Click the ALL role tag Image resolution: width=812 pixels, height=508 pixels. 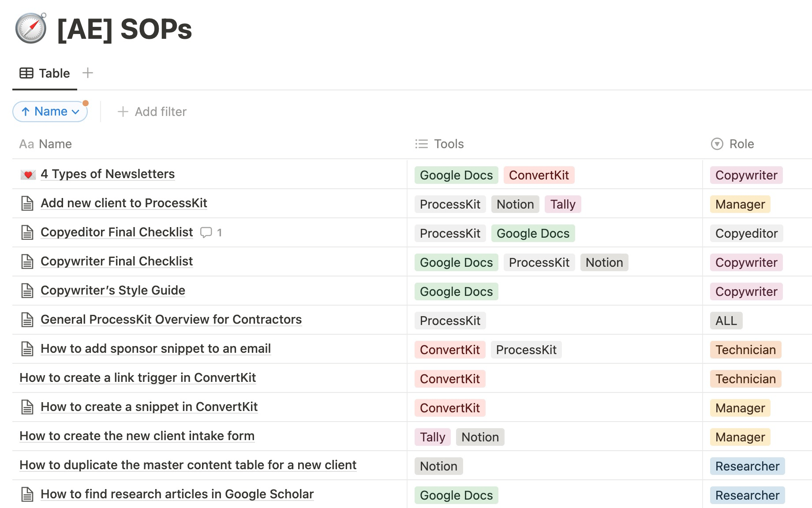point(726,321)
